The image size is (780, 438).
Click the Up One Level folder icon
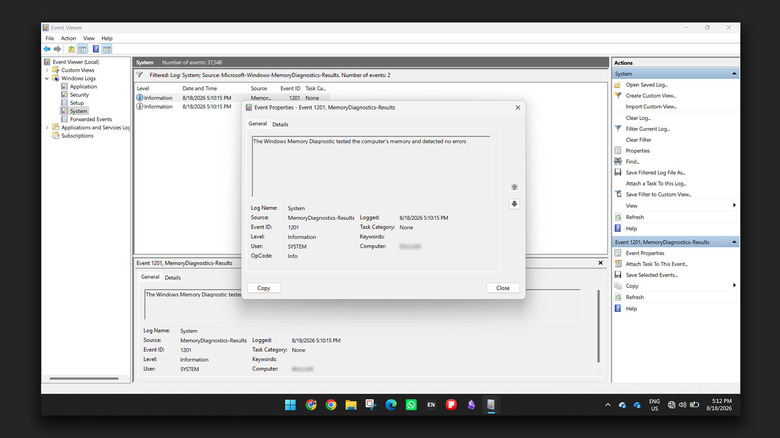72,49
